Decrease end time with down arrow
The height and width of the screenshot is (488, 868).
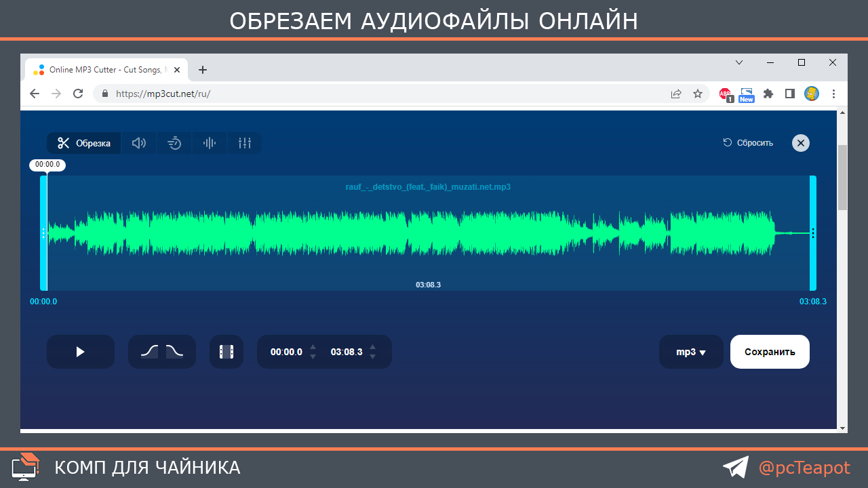(372, 357)
